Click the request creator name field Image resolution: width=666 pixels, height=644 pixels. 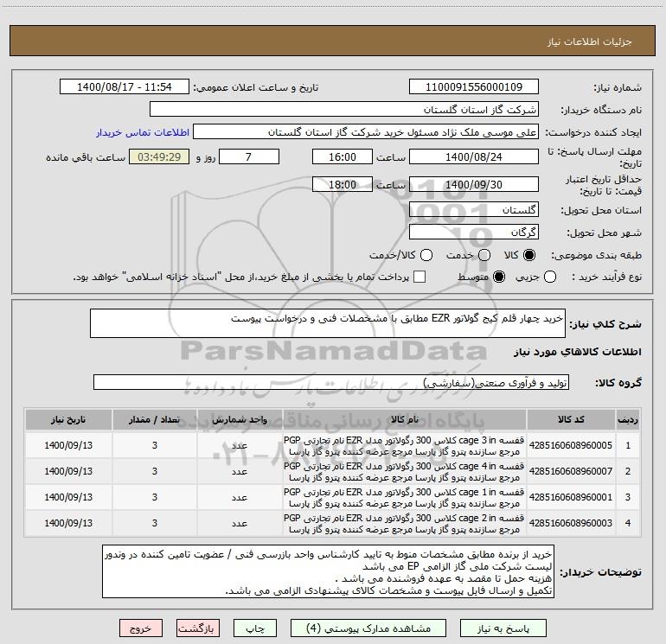[366, 132]
